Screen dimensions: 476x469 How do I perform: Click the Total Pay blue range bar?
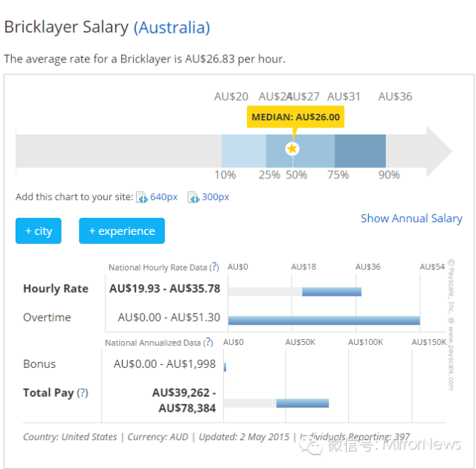pos(303,404)
